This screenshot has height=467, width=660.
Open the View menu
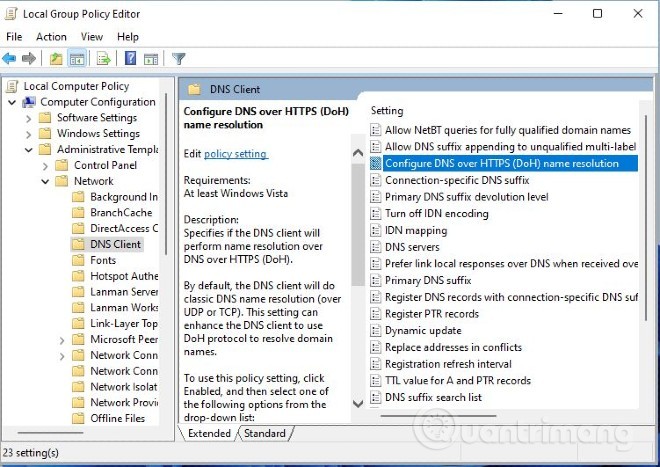click(92, 37)
